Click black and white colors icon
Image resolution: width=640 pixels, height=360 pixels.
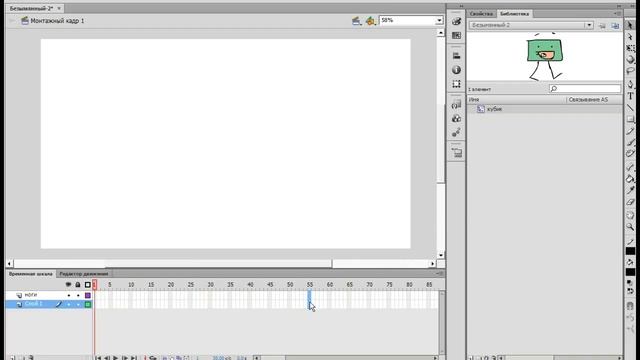tap(630, 282)
